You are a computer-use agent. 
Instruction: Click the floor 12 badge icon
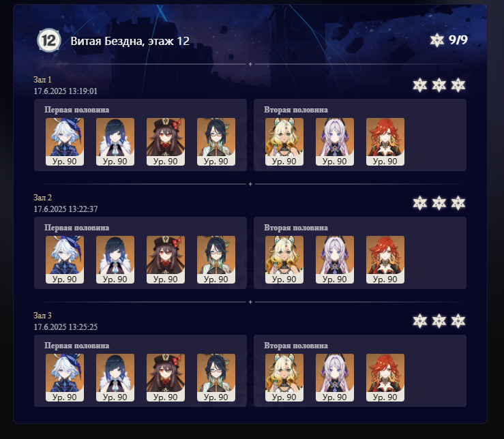click(49, 40)
